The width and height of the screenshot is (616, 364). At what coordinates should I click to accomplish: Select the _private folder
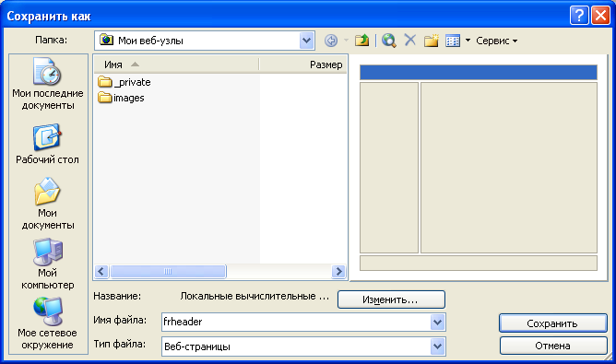[124, 82]
